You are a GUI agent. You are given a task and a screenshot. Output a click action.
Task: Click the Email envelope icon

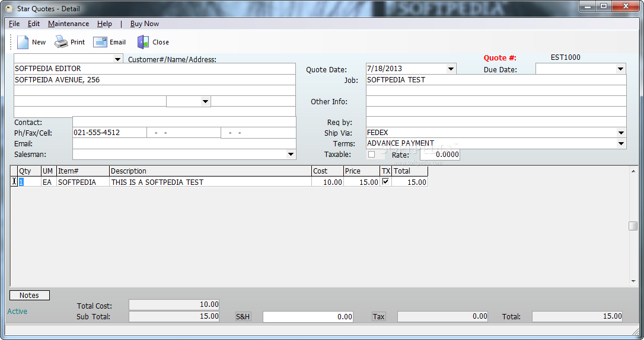click(x=100, y=42)
